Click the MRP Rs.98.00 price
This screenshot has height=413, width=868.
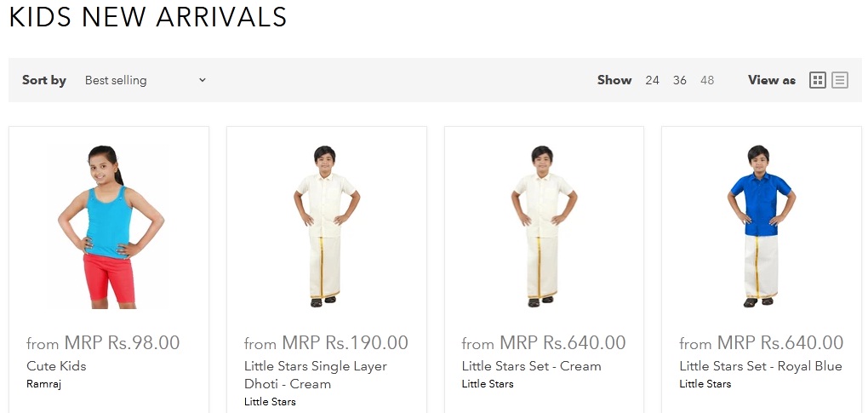(122, 342)
